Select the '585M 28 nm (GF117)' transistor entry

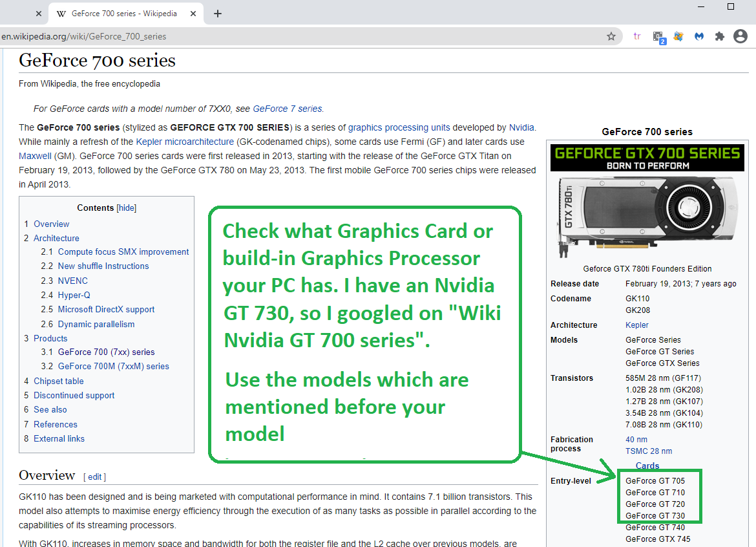coord(663,378)
